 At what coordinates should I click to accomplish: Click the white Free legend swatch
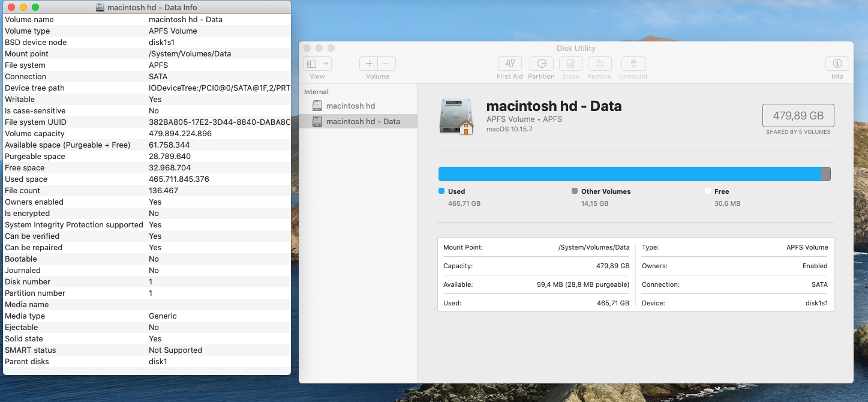click(708, 191)
